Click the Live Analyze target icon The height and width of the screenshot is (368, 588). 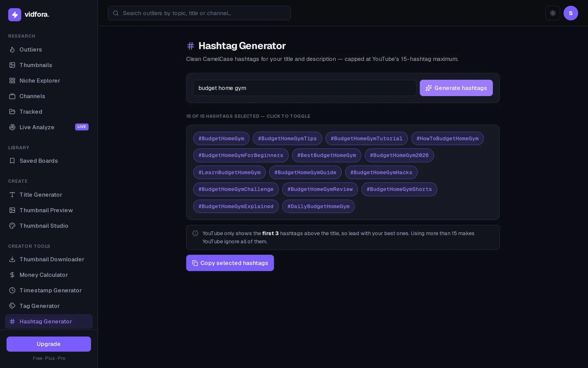click(12, 127)
